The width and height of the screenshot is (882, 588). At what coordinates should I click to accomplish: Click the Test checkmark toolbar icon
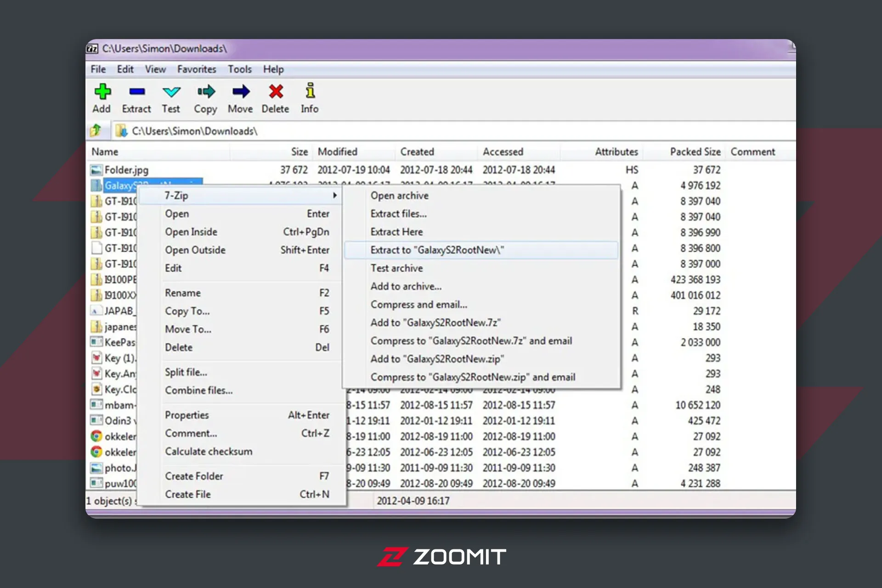point(171,92)
